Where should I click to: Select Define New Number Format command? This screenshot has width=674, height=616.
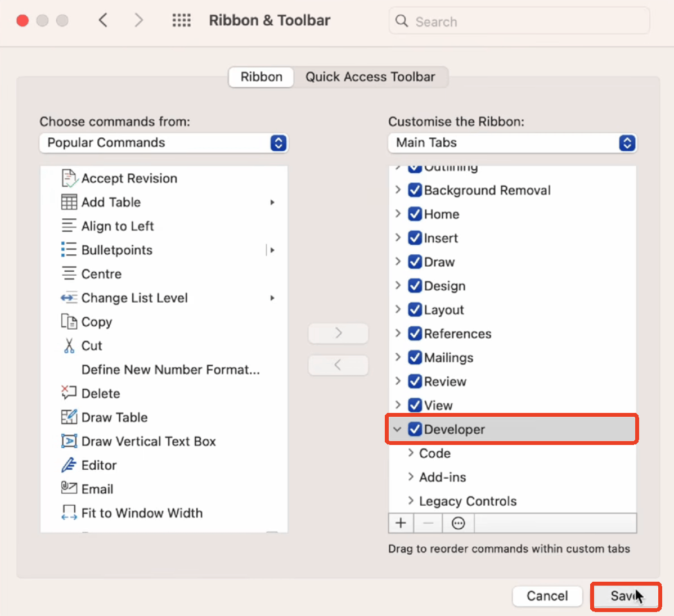coord(170,370)
